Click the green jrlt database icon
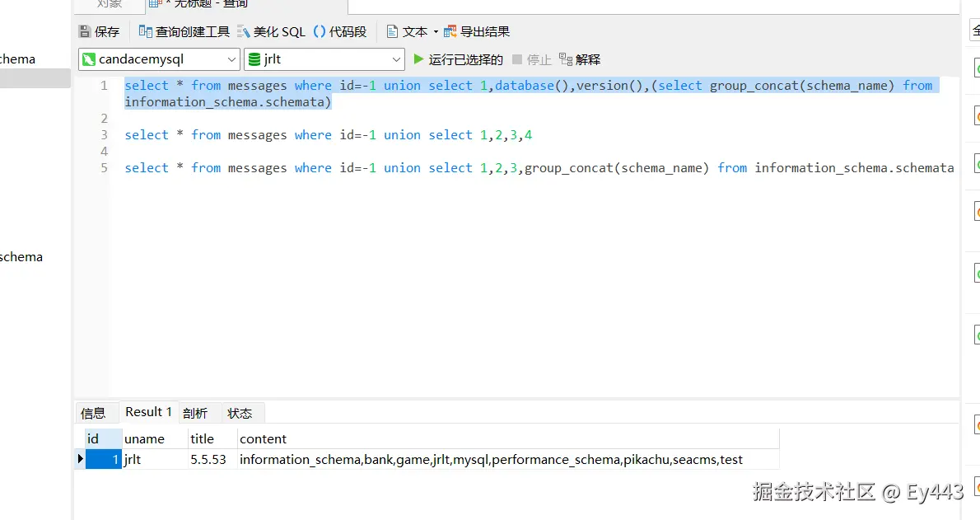Screen dimensions: 980x520 tap(254, 59)
